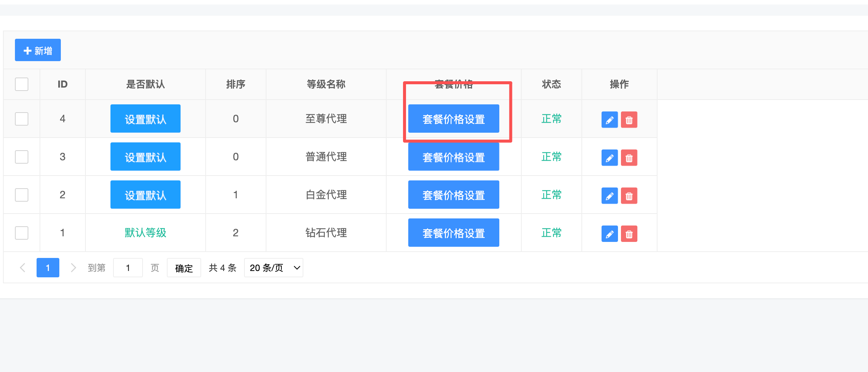Screen dimensions: 868x372
Task: Click the edit pencil icon for 白金代理
Action: click(x=609, y=196)
